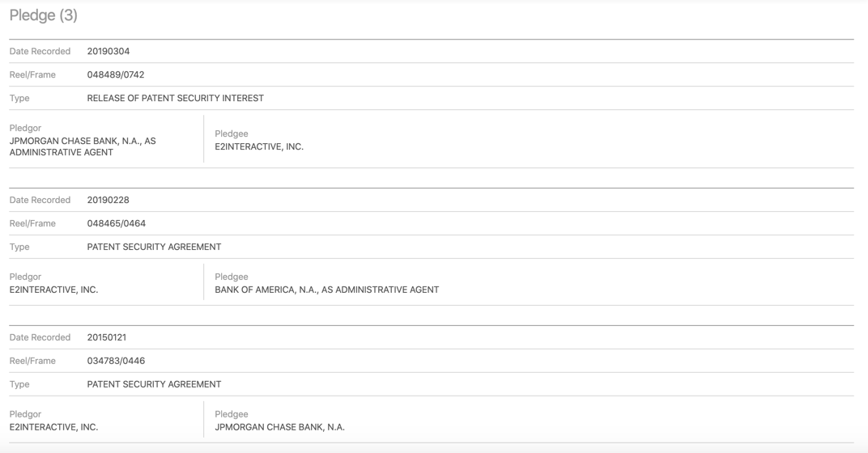This screenshot has width=868, height=453.
Task: Click PATENT SECURITY AGREEMENT type in the third record
Action: 154,384
